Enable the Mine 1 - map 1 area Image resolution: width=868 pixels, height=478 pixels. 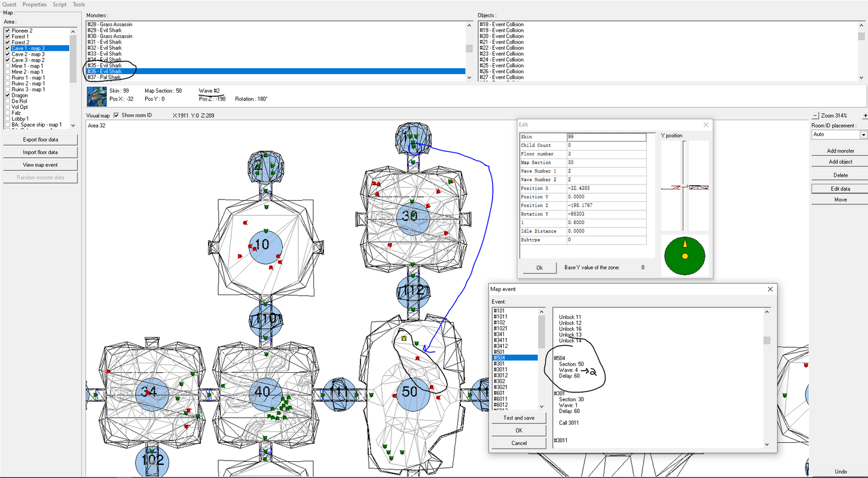click(x=8, y=66)
